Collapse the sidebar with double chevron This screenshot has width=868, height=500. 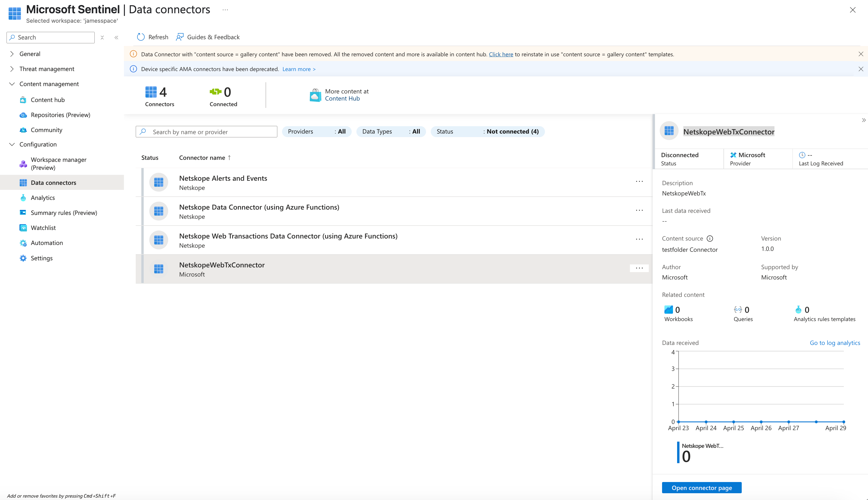117,37
